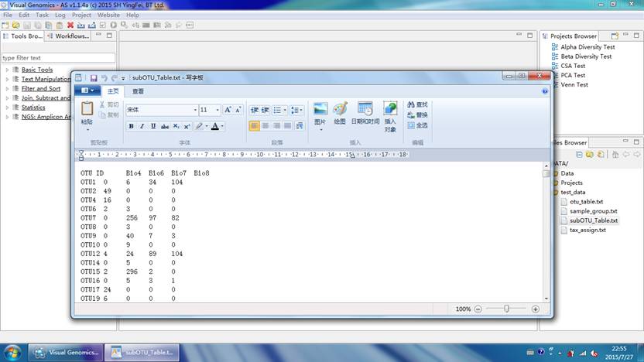The image size is (644, 362).
Task: Select Alpha Diversity Test project
Action: [x=587, y=47]
